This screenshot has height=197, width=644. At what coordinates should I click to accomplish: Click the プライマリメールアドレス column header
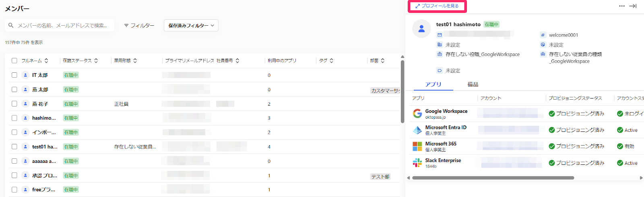coord(190,61)
